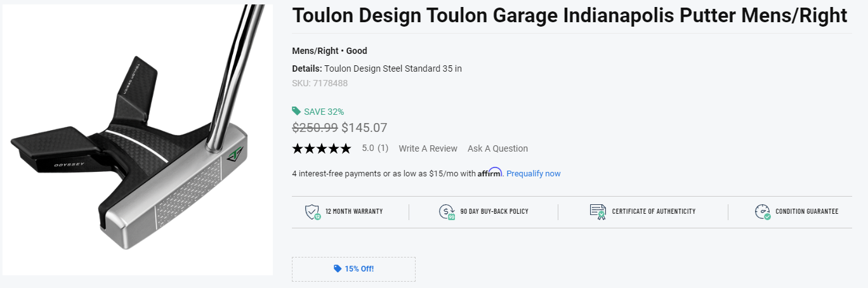Click the 5.0 (1) review count

click(x=375, y=148)
